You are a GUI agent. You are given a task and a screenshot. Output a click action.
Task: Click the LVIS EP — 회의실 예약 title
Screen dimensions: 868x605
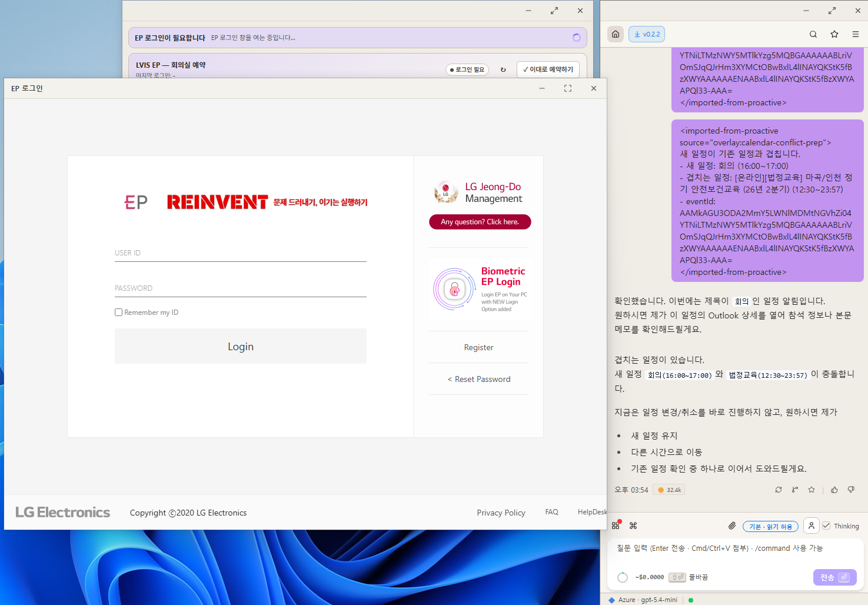tap(171, 65)
